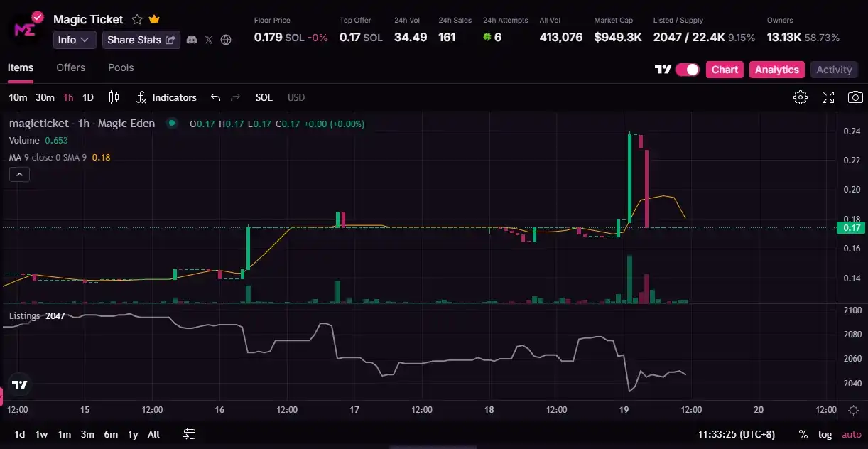Click the Listings 2047 pane legend
Image resolution: width=868 pixels, height=449 pixels.
coord(37,315)
